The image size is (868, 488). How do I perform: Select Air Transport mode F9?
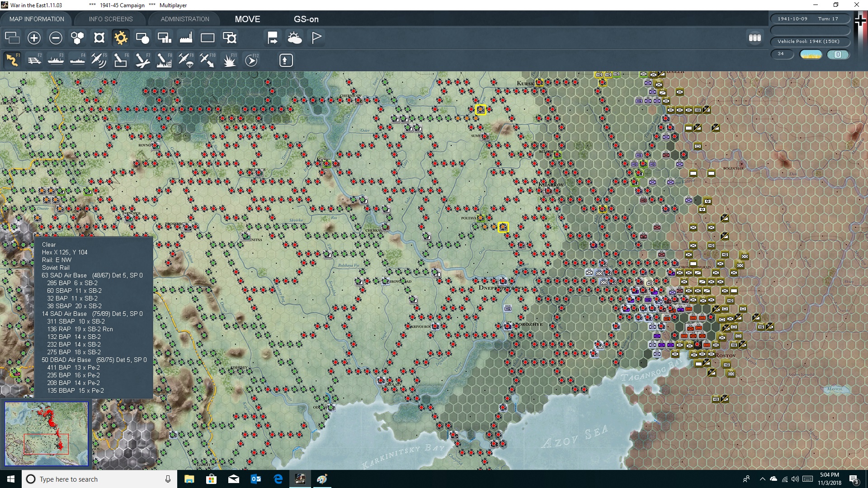(x=186, y=60)
